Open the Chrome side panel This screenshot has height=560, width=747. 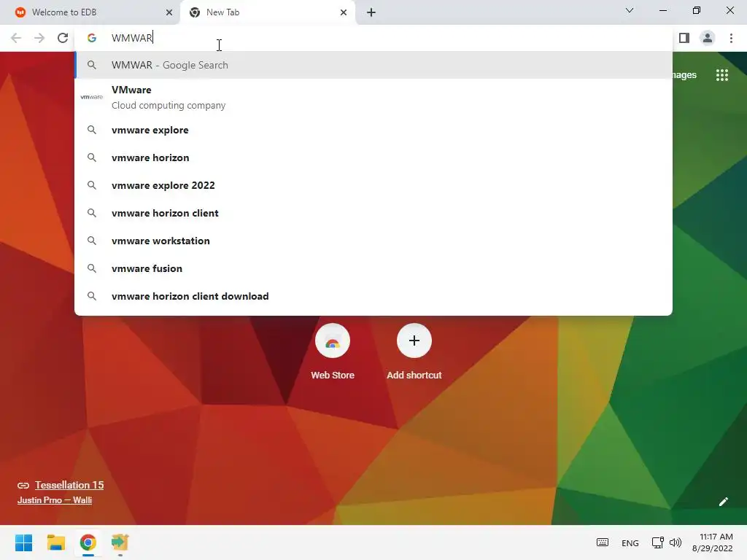click(x=684, y=38)
